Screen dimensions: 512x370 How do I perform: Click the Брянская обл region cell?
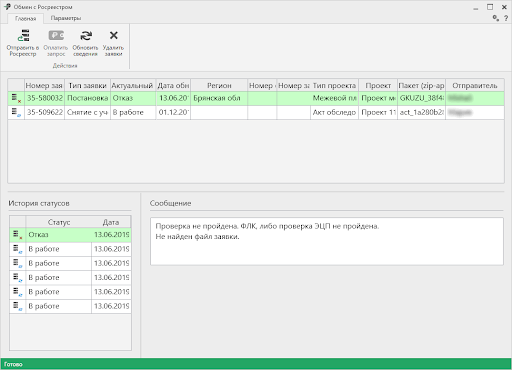(x=219, y=98)
